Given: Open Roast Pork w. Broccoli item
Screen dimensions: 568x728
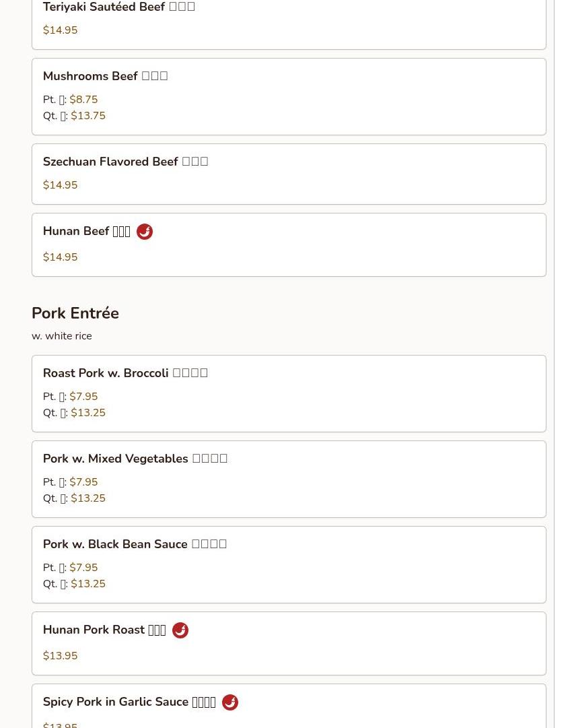Looking at the screenshot, I should (125, 373).
